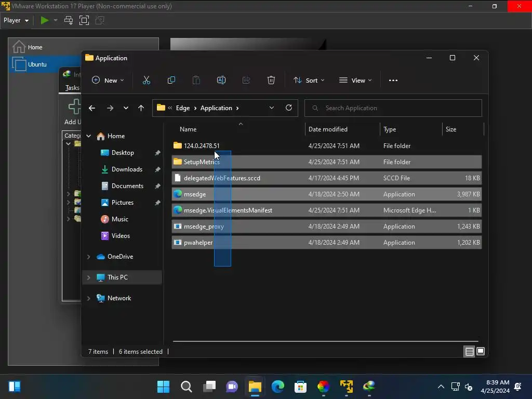This screenshot has height=399, width=532.
Task: Click Edge in the address breadcrumb
Action: 182,108
